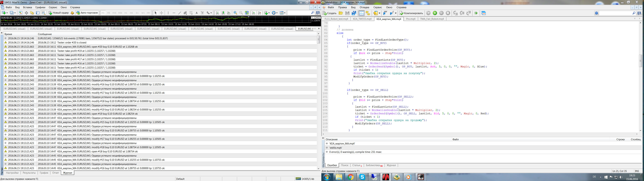Toggle the Авто-торговля auto-trading button

tap(87, 13)
